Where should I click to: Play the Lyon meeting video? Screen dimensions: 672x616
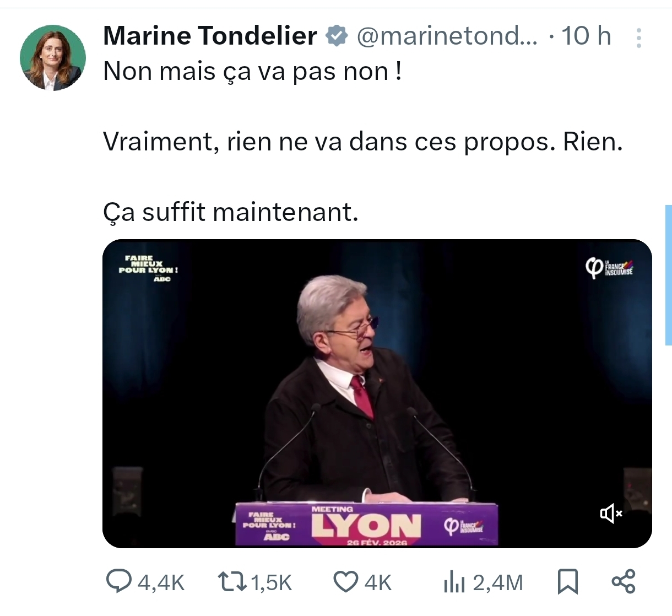tap(377, 393)
